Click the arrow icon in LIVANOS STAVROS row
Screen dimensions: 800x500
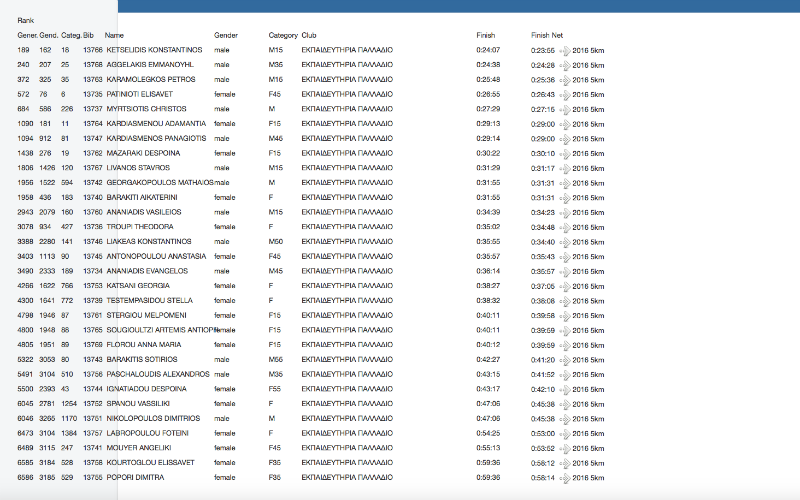point(565,169)
